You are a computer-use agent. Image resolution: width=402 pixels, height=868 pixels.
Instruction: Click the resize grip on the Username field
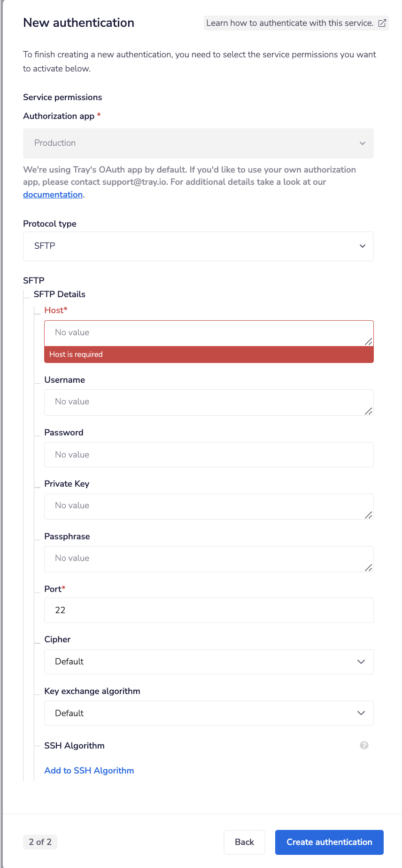pyautogui.click(x=369, y=412)
